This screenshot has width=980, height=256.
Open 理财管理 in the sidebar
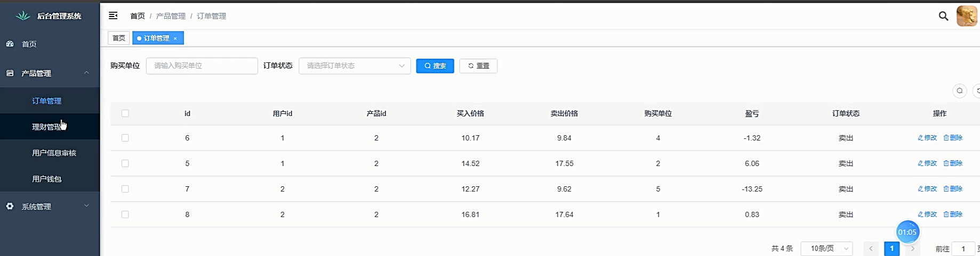tap(47, 127)
